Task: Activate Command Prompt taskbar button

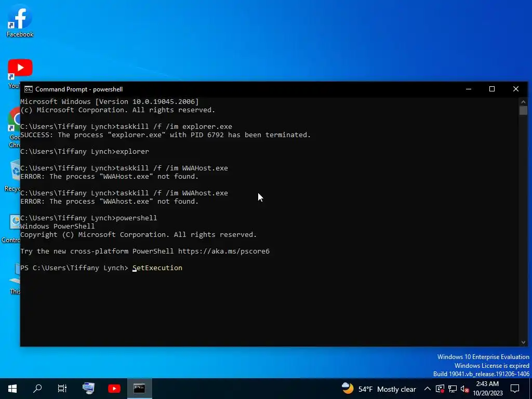Action: [x=139, y=389]
